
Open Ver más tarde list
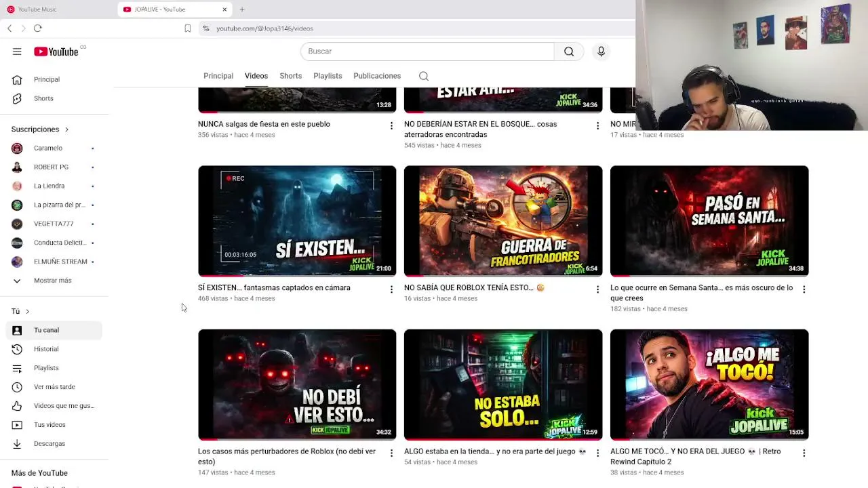[x=54, y=387]
